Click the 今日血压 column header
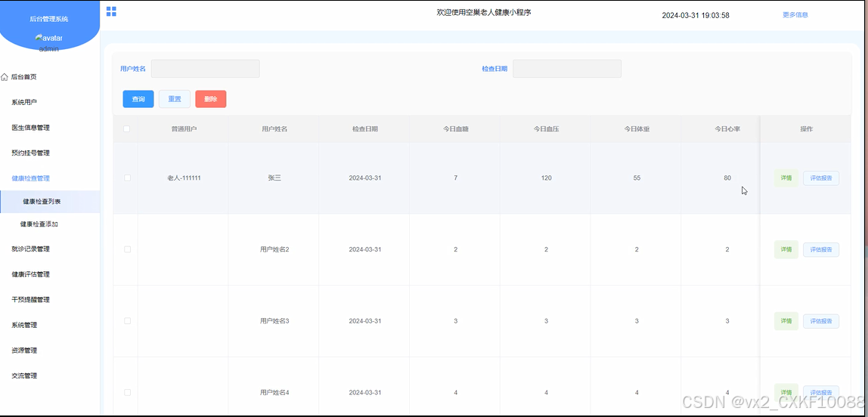The height and width of the screenshot is (417, 868). pos(547,129)
